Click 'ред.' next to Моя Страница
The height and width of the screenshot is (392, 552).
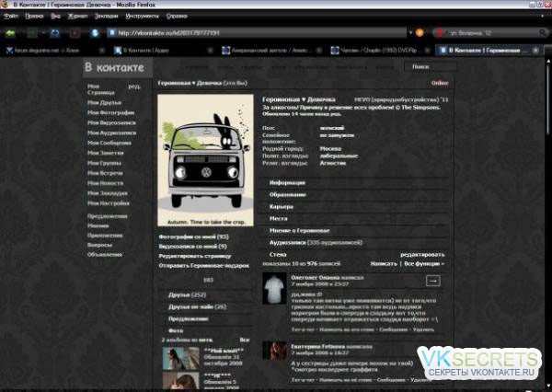pyautogui.click(x=134, y=86)
